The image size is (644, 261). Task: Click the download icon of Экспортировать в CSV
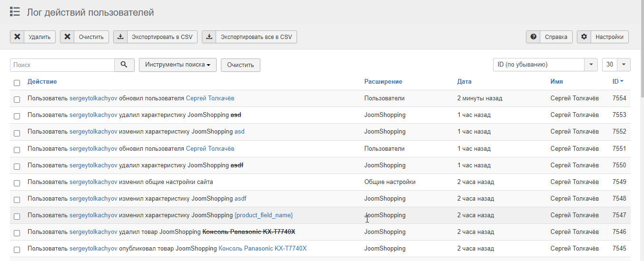coord(120,37)
